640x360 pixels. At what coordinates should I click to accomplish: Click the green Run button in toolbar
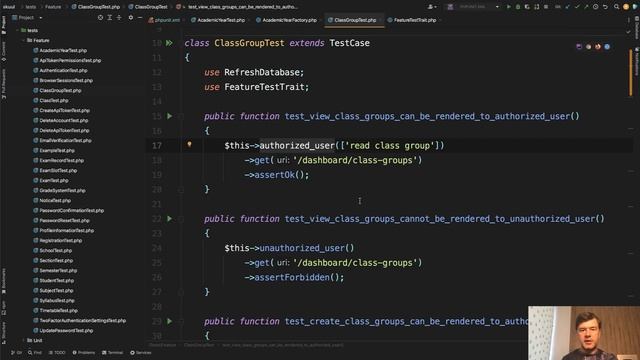click(x=509, y=7)
